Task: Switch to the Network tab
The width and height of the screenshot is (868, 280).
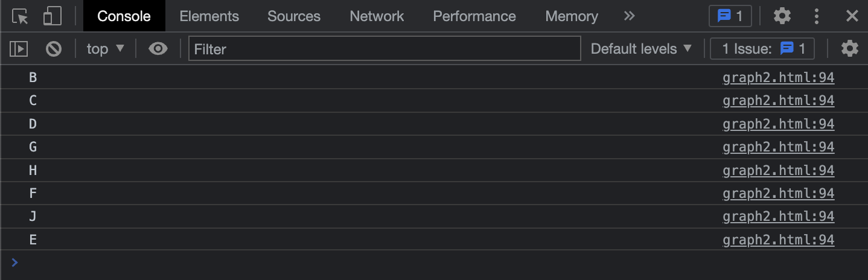Action: point(377,16)
